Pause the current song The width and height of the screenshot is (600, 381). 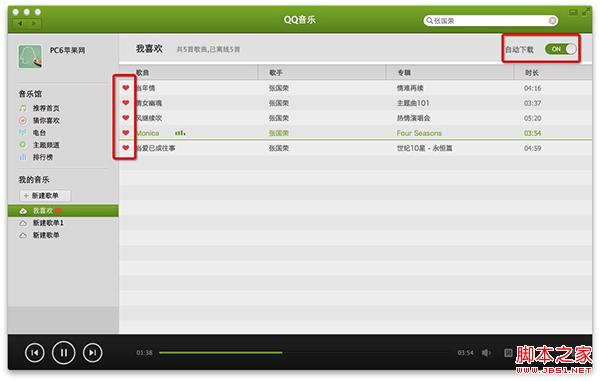pos(64,352)
